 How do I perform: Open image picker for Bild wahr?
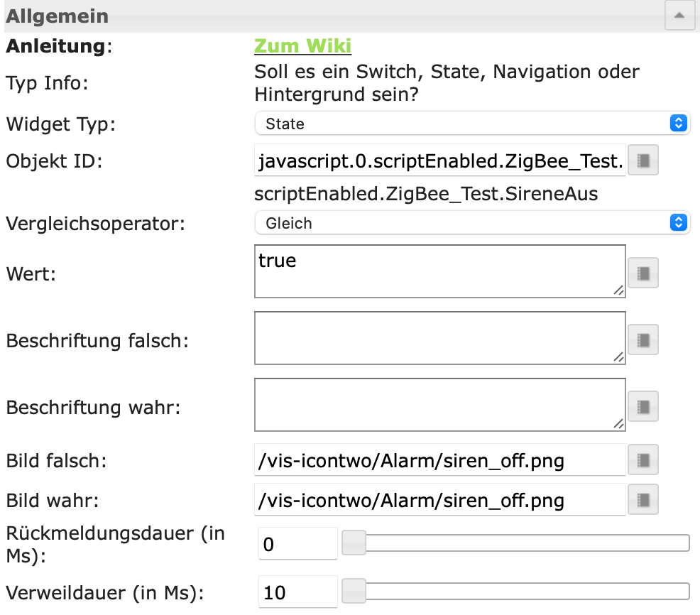point(643,499)
